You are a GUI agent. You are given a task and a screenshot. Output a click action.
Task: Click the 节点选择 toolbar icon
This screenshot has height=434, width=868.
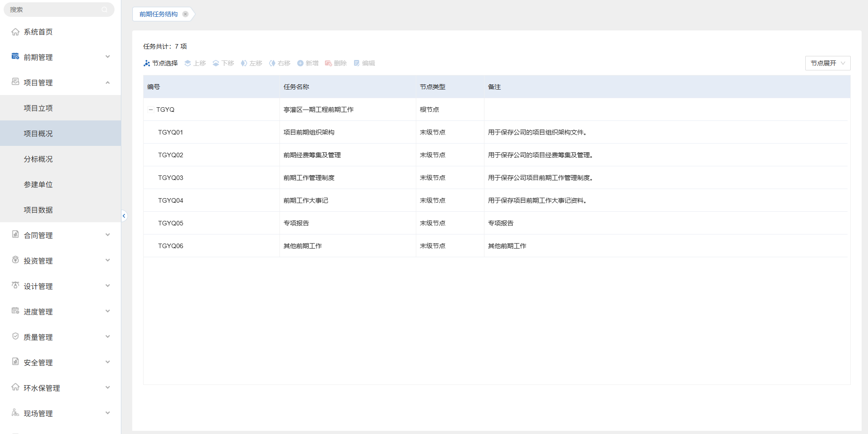[x=147, y=63]
